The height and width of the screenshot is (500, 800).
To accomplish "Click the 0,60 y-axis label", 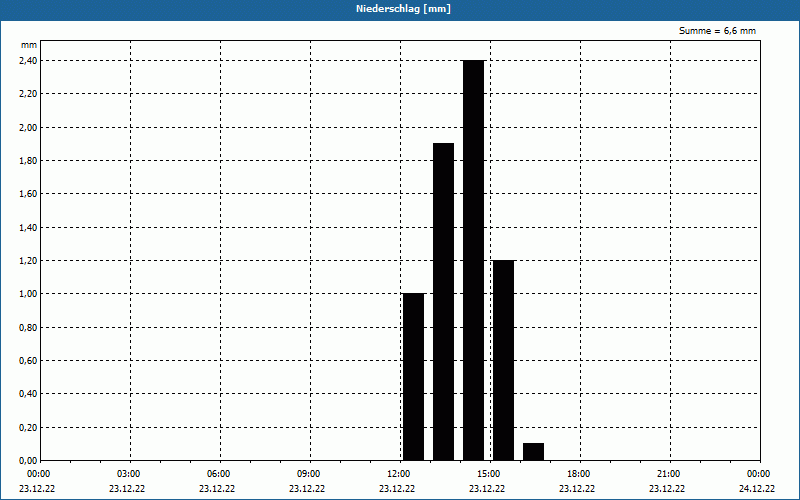I will pyautogui.click(x=28, y=361).
